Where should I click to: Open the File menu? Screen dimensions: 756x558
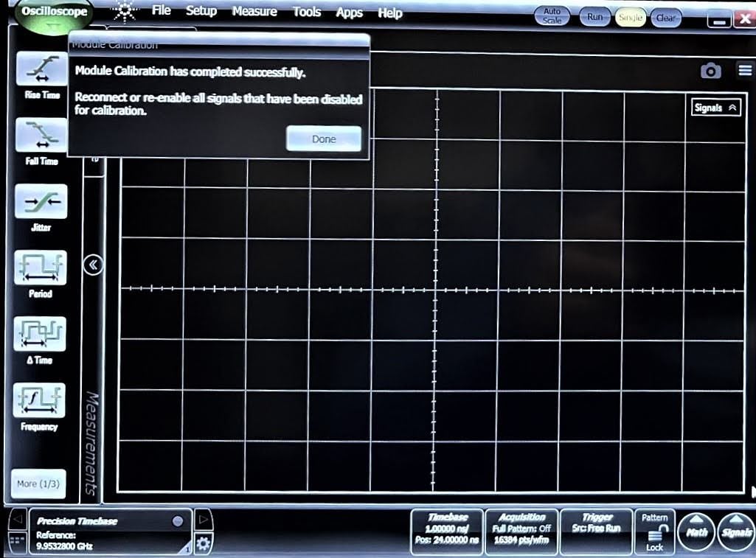(x=161, y=10)
